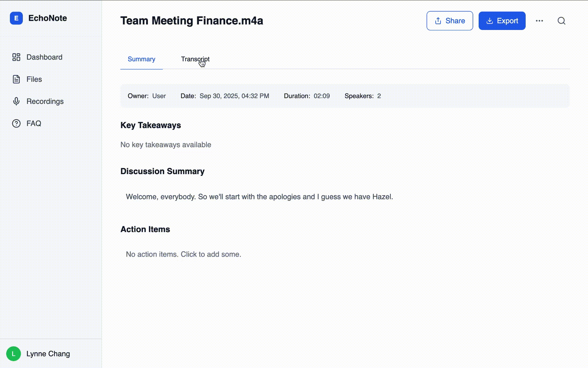Screen dimensions: 588x368
Task: Click the Action Items heading
Action: tap(145, 229)
